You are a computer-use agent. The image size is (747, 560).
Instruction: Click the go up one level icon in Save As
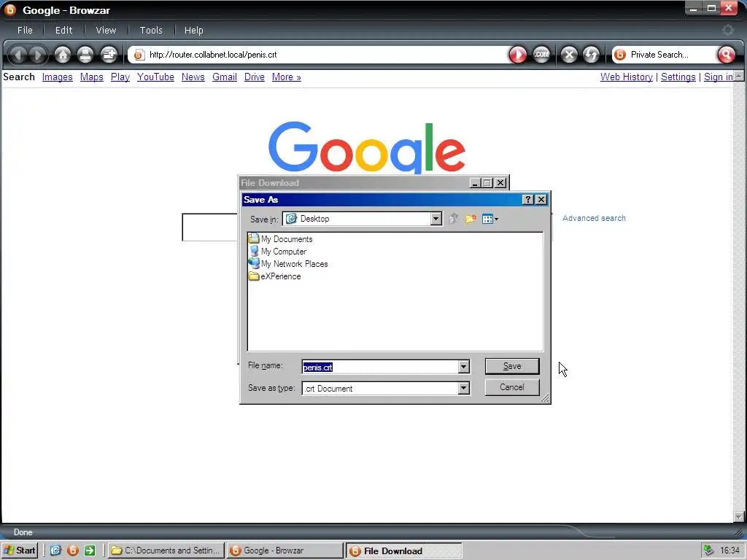(x=453, y=219)
